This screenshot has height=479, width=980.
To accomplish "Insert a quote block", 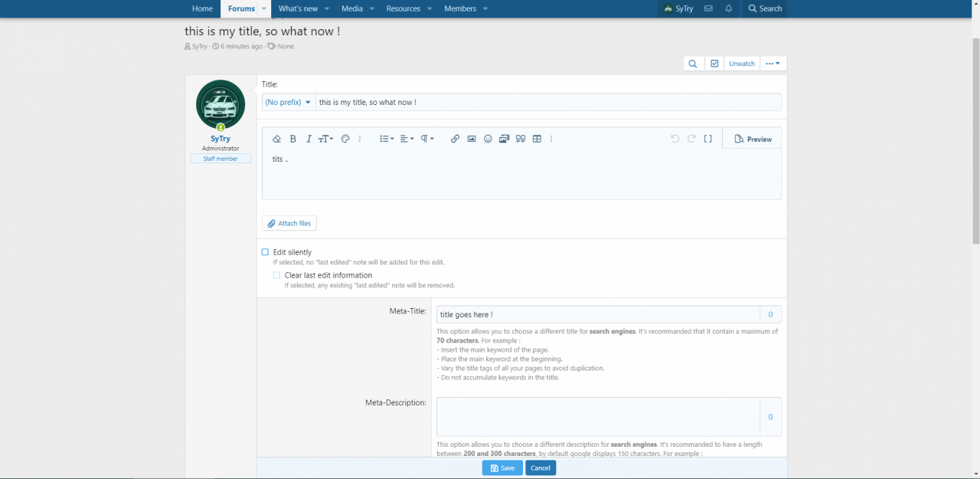I will pos(521,139).
